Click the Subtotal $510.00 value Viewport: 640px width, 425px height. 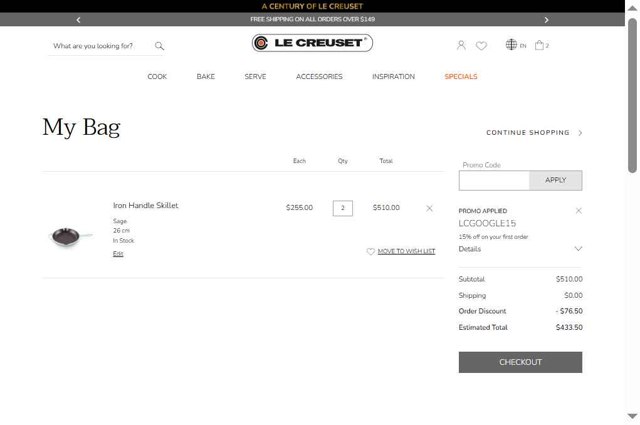coord(569,279)
